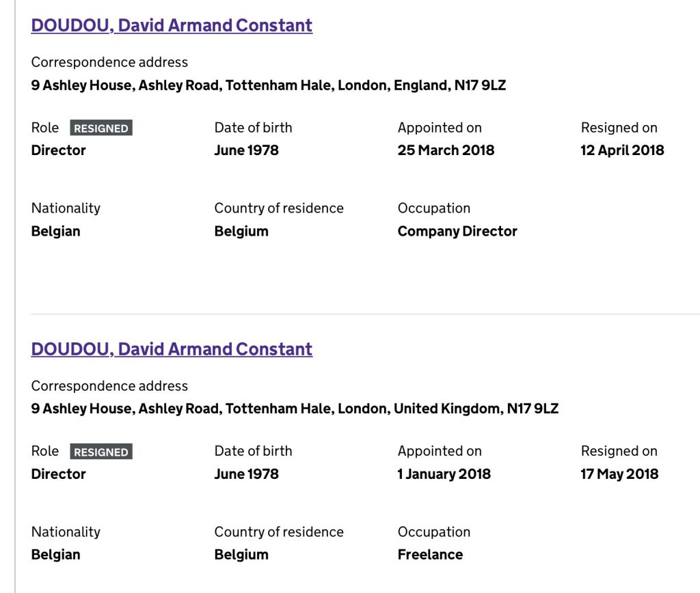The height and width of the screenshot is (593, 700).
Task: Click the resignation date "17 May 2018"
Action: tap(619, 474)
